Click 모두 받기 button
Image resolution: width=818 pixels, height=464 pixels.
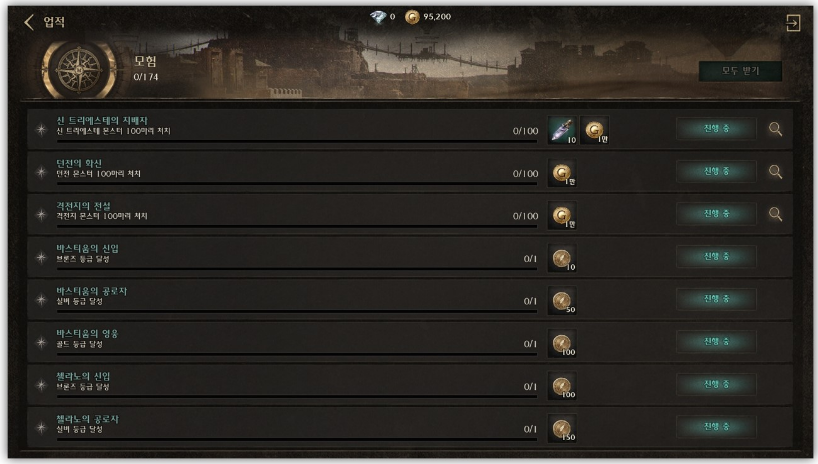[x=740, y=71]
